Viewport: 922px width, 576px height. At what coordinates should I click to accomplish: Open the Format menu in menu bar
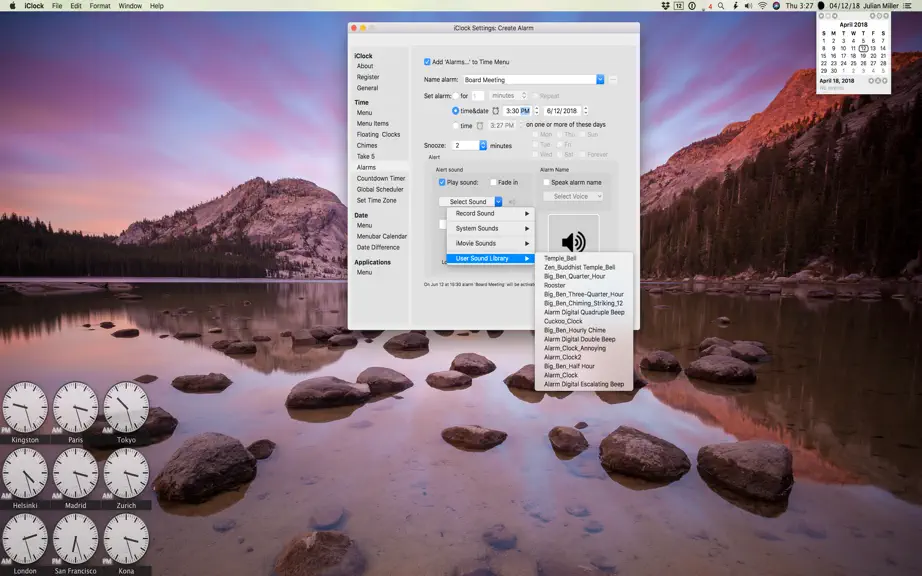click(100, 5)
